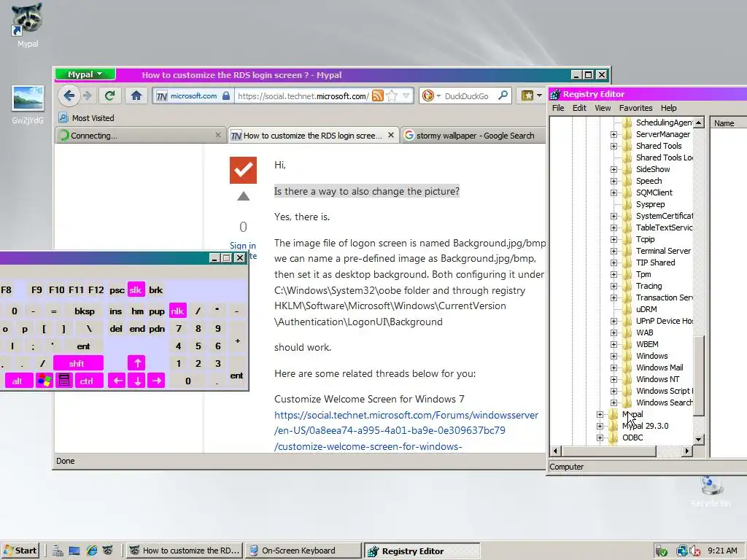Bookmark the page with the star icon
747x560 pixels.
pos(392,96)
